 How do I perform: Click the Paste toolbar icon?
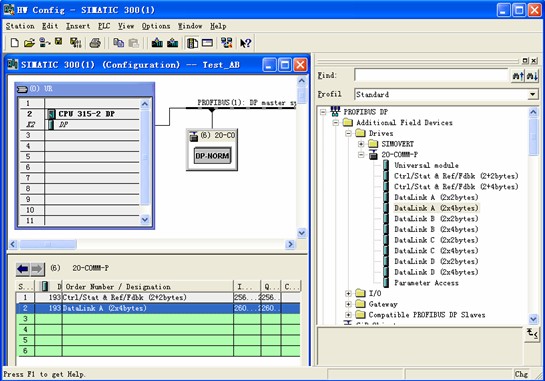tap(133, 43)
